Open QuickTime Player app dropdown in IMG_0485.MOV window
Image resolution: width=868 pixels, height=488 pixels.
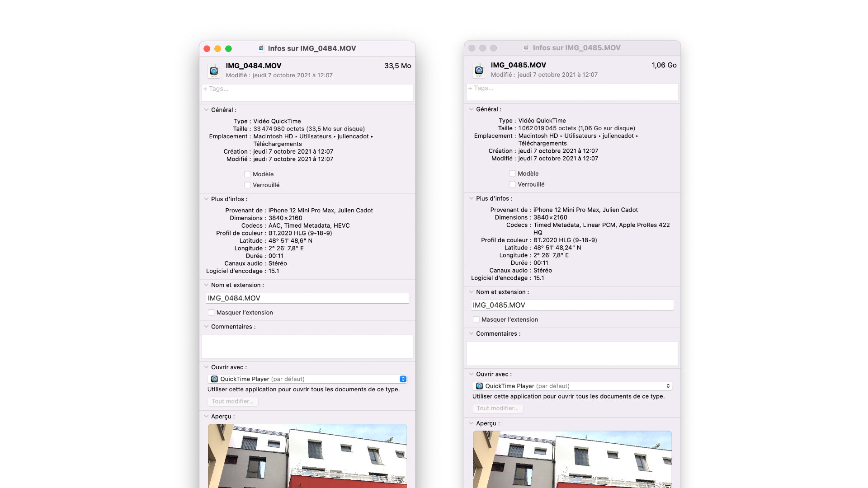tap(572, 386)
